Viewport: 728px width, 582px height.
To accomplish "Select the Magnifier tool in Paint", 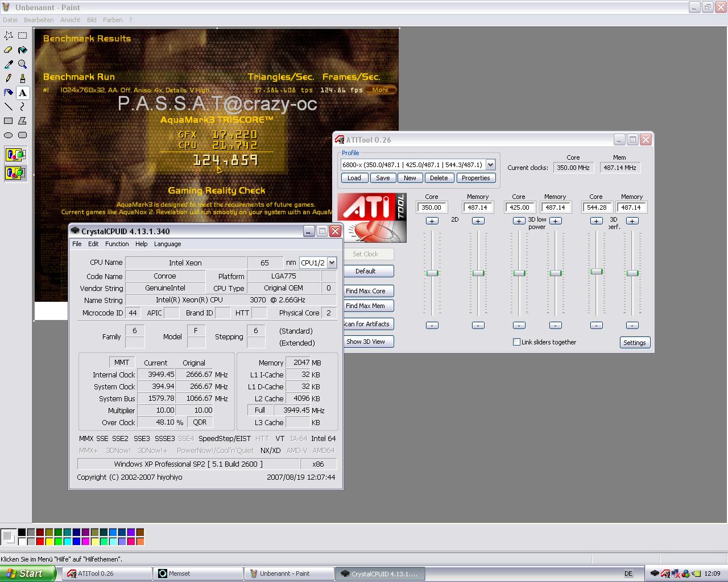I will coord(23,64).
